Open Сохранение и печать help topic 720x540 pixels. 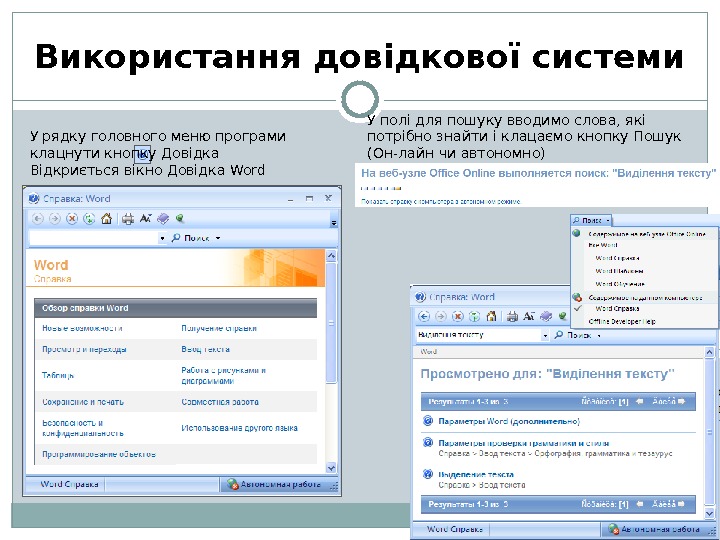(x=83, y=402)
